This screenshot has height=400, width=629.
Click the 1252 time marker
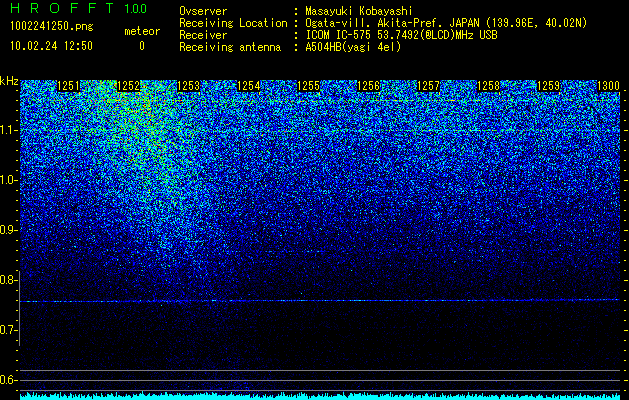129,86
